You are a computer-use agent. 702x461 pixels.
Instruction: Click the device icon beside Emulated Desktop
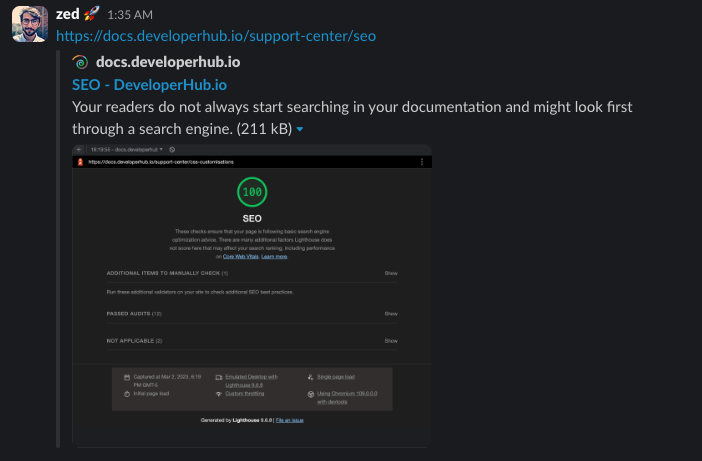(218, 377)
